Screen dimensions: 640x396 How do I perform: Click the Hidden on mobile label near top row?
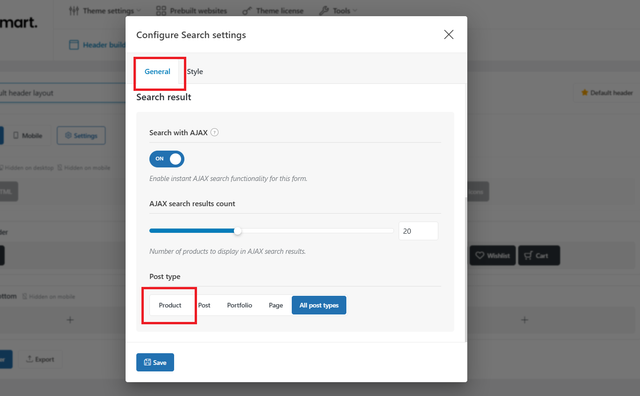84,168
